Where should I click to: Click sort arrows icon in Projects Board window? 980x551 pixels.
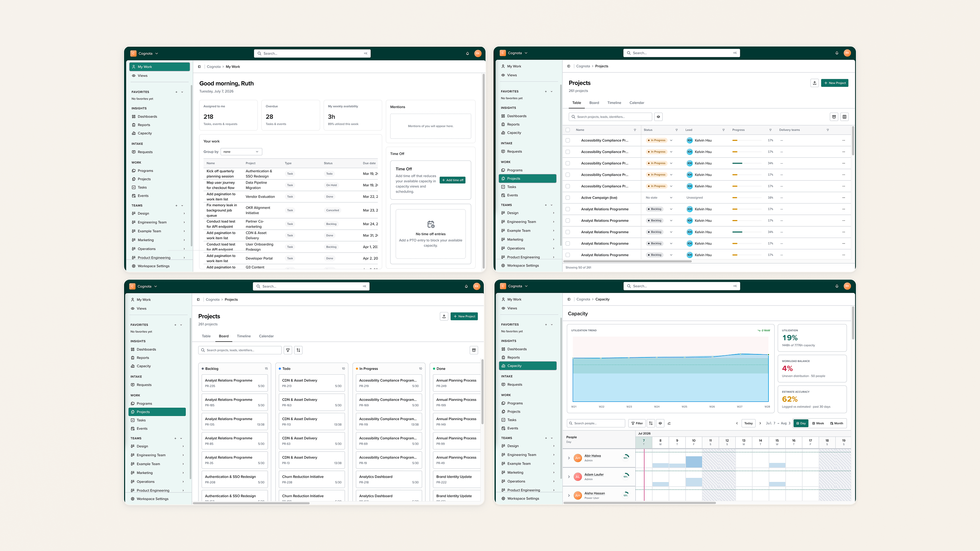[298, 350]
